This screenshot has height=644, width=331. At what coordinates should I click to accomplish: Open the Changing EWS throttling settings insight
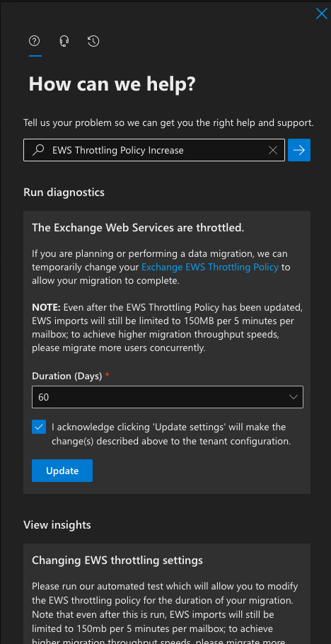117,560
